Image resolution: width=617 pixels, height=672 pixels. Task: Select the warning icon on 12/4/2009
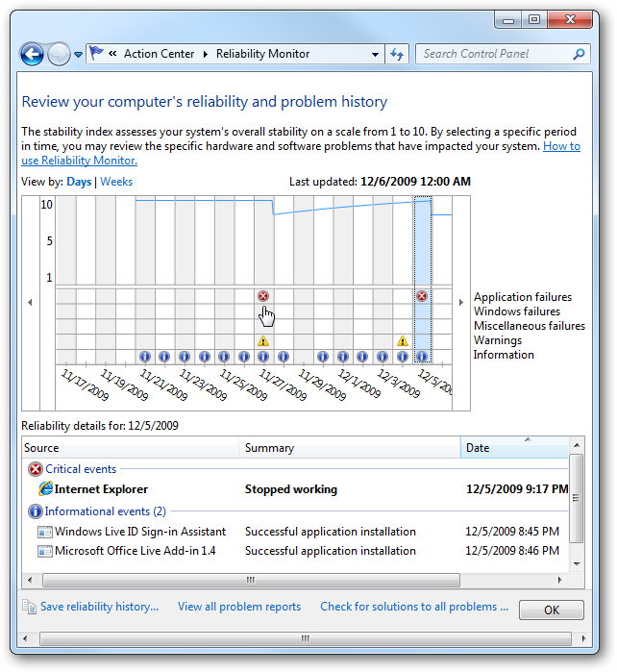pyautogui.click(x=403, y=341)
